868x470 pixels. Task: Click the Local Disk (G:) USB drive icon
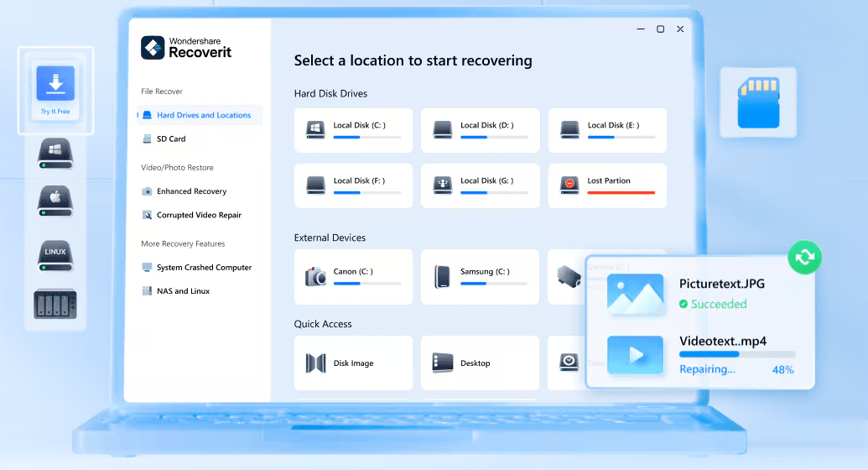coord(442,185)
